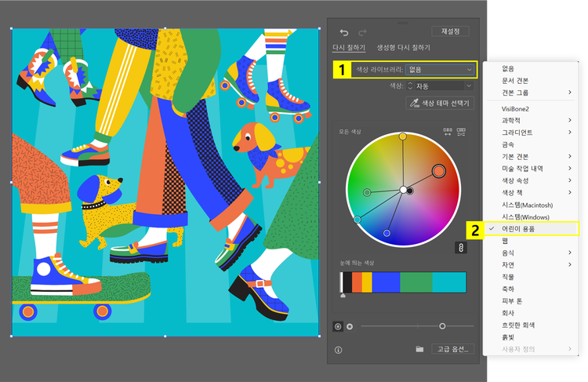Open the 고급 옵션 button

tap(452, 349)
